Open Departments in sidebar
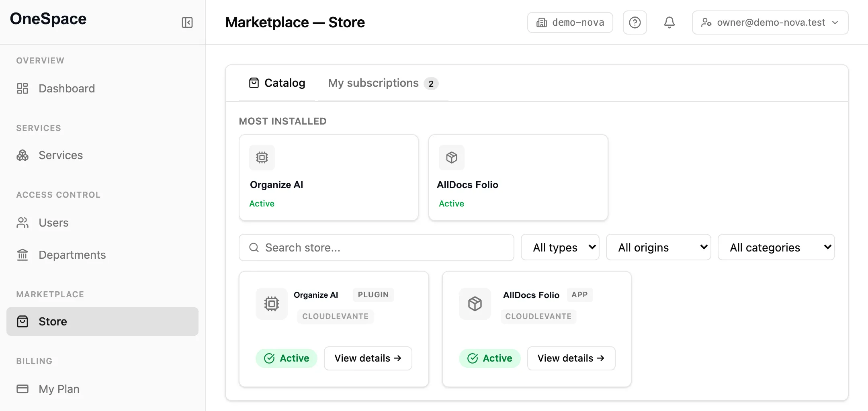Screen dimensions: 868x411 102,255
